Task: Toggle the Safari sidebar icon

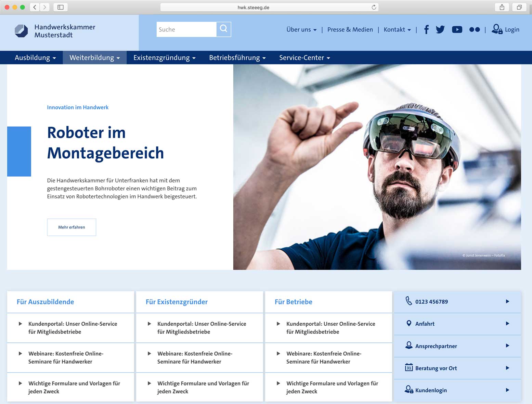Action: tap(61, 7)
